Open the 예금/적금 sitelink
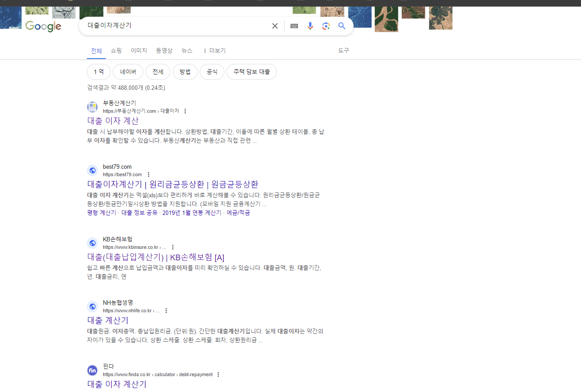The width and height of the screenshot is (581, 392). (238, 213)
